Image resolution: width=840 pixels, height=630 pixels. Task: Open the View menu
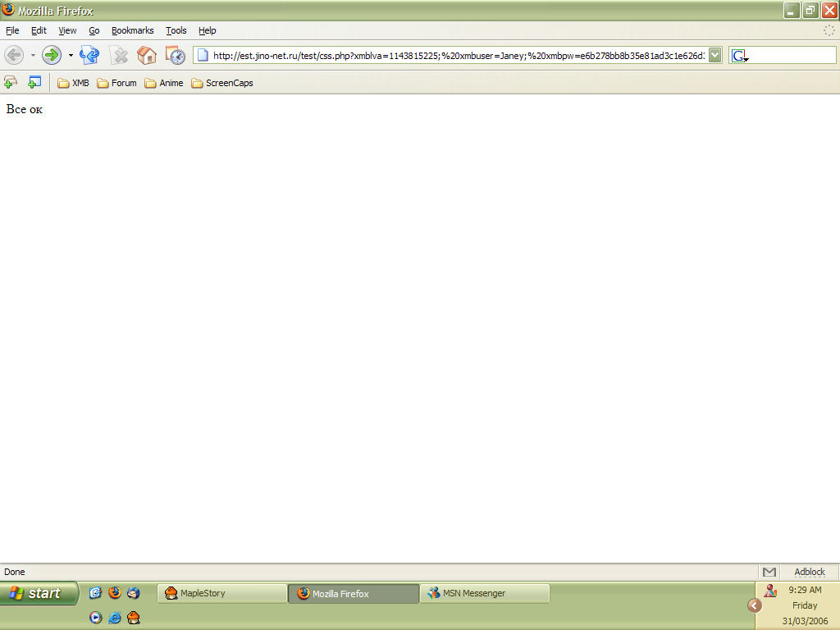pyautogui.click(x=67, y=30)
